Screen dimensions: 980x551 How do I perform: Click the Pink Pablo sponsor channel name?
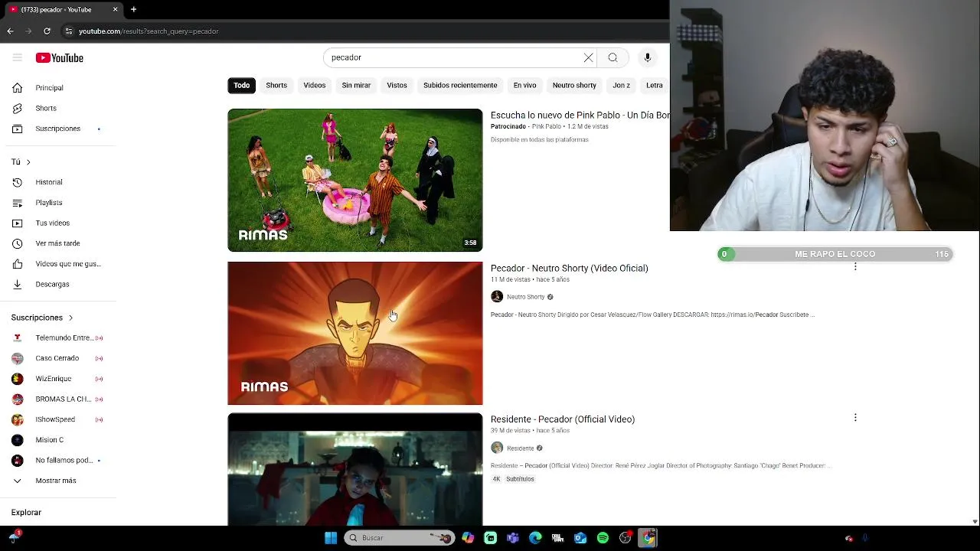547,126
